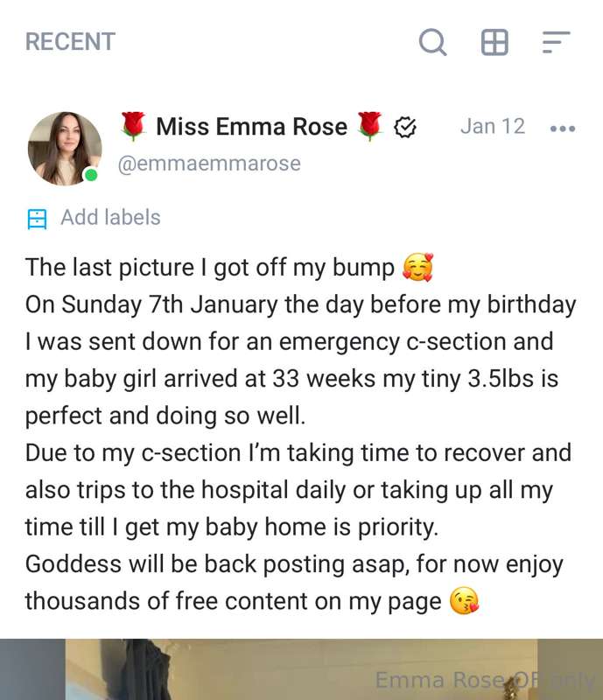603x700 pixels.
Task: Open the three-dot post options menu
Action: tap(563, 129)
